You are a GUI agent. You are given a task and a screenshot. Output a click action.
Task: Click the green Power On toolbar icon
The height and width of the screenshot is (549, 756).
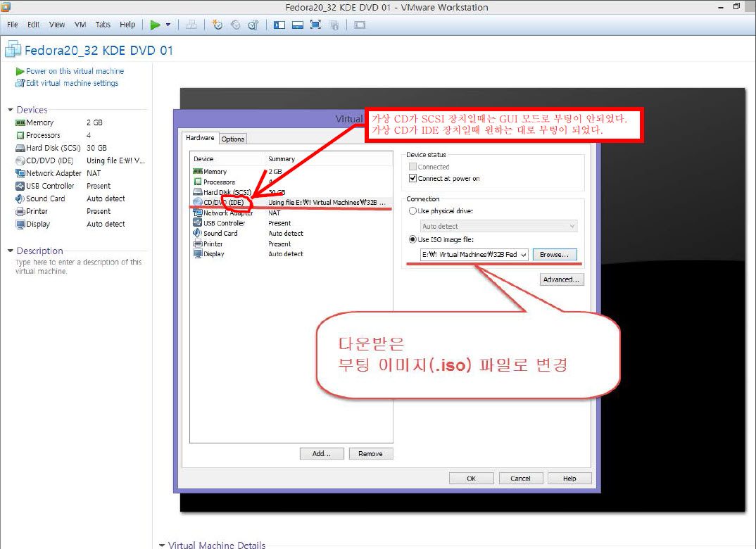(155, 25)
